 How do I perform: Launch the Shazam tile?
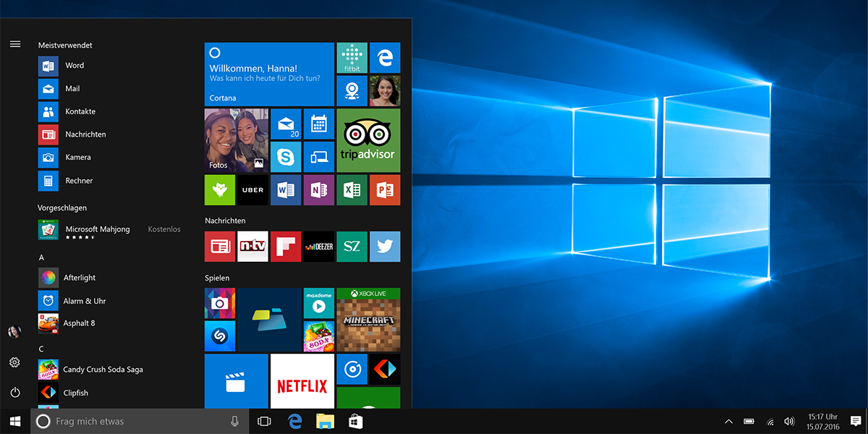coord(220,336)
